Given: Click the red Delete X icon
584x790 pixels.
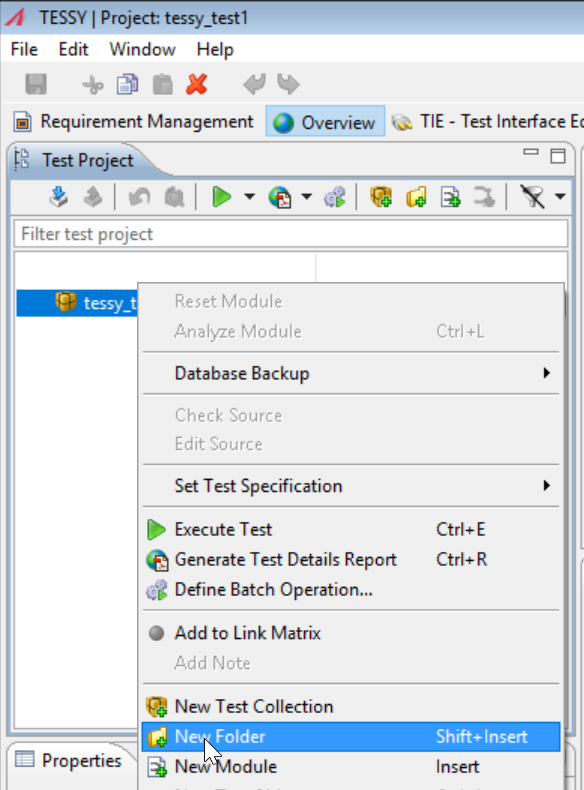Looking at the screenshot, I should tap(197, 84).
